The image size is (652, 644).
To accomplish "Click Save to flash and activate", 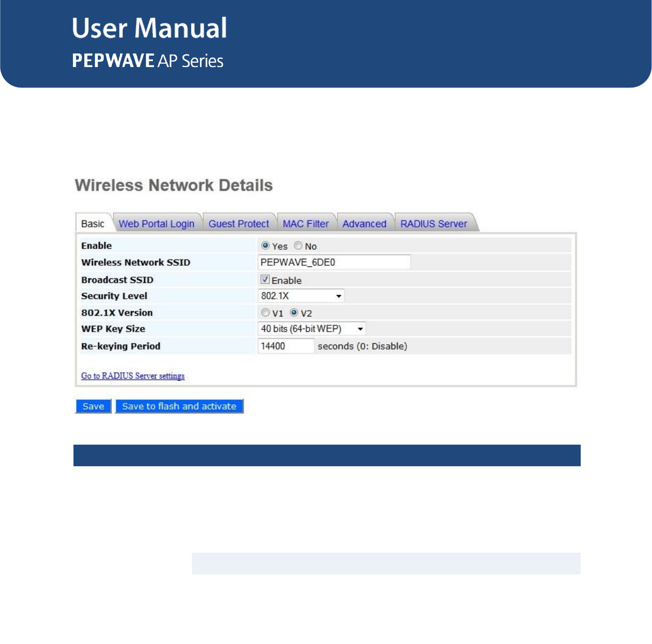I will [179, 406].
